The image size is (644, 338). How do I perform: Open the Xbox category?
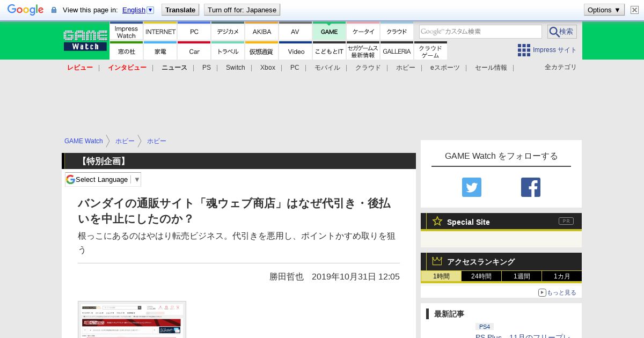pos(268,68)
